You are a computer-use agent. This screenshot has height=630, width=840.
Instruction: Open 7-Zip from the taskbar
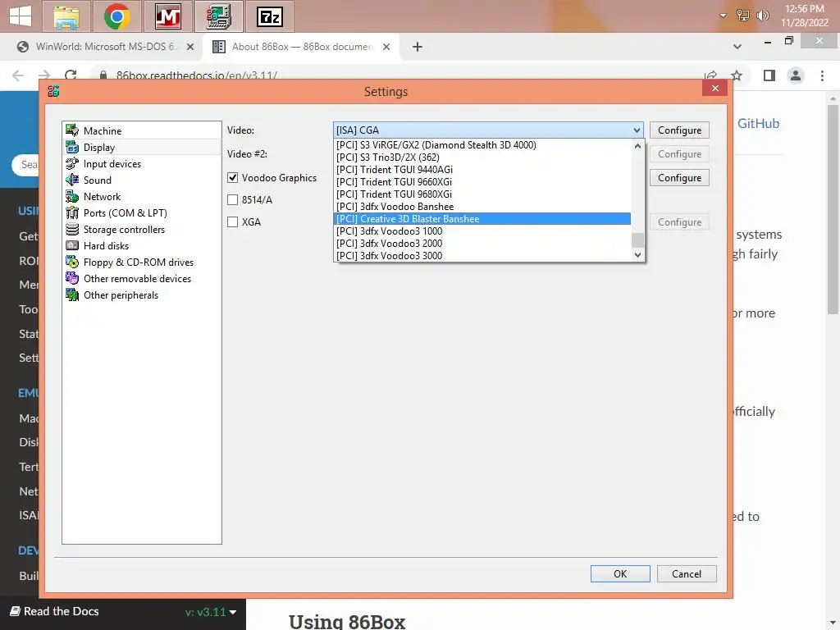269,16
